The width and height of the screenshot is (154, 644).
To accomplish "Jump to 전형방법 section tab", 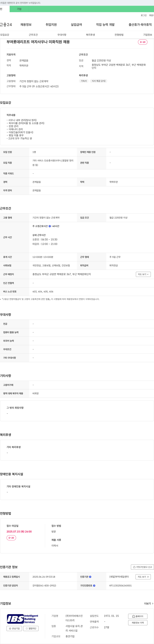I will [119, 35].
